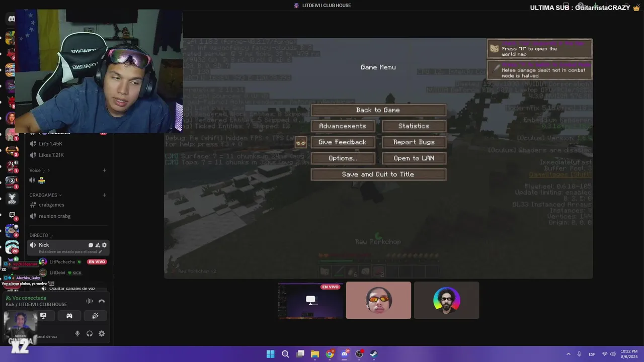Screen dimensions: 644x362
Task: Invite people to Kick voice channel
Action: (x=98, y=245)
